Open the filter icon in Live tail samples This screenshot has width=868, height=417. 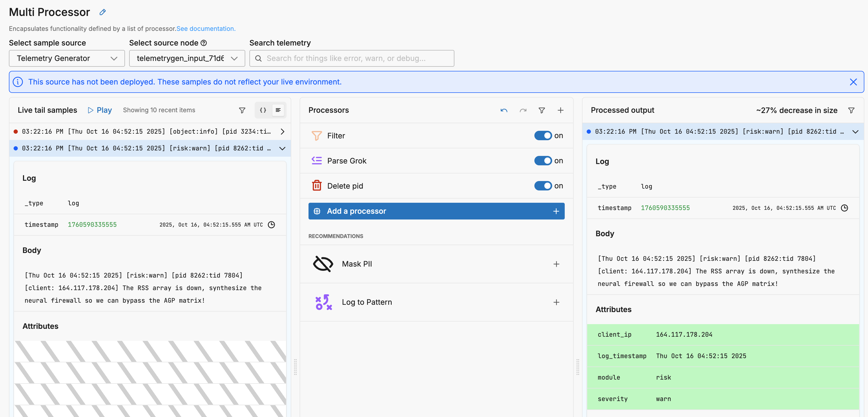click(242, 110)
